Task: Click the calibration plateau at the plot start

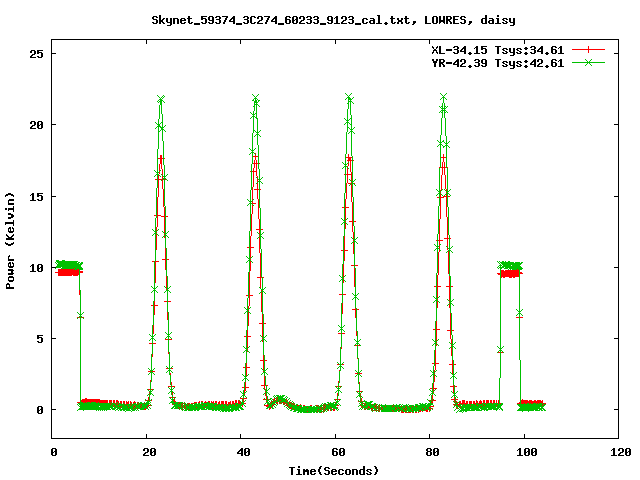Action: click(x=68, y=268)
